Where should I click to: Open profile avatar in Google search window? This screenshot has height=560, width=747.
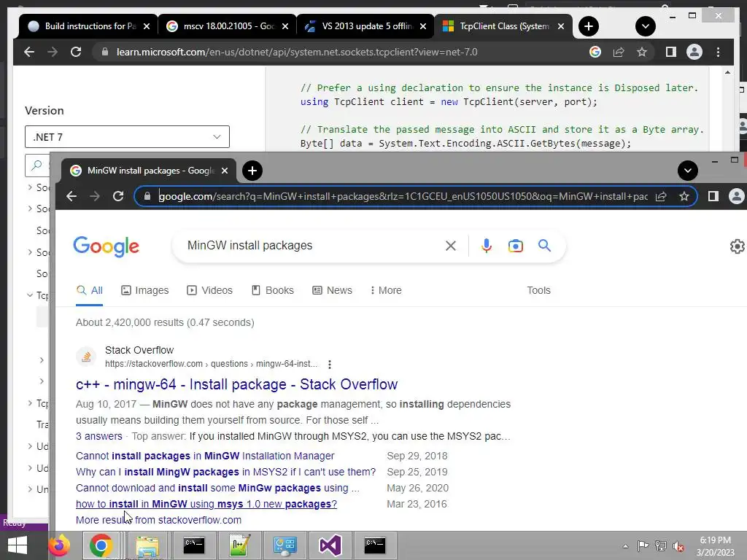coord(737,196)
